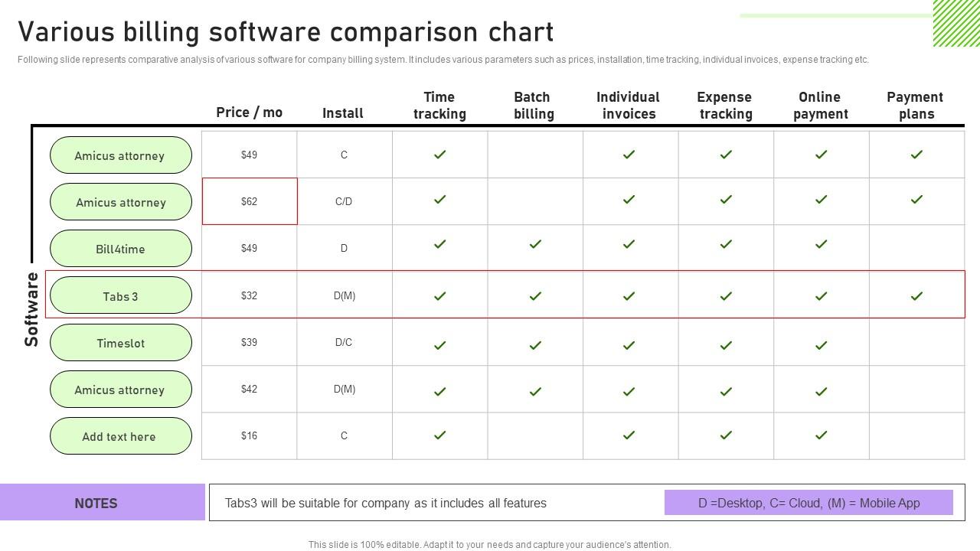Click Tabs 3 batch billing checkmark
The height and width of the screenshot is (551, 980).
coord(535,296)
